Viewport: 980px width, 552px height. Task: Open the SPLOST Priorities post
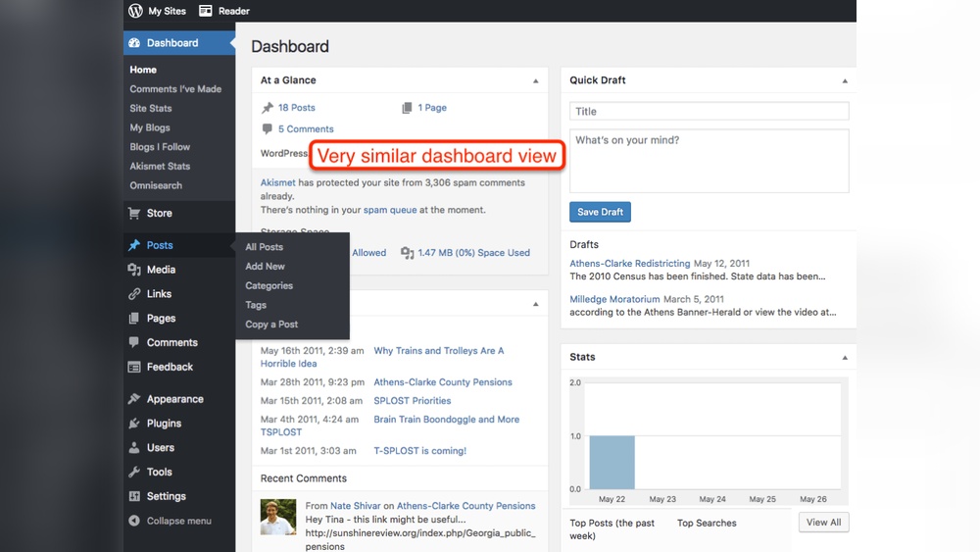tap(413, 401)
